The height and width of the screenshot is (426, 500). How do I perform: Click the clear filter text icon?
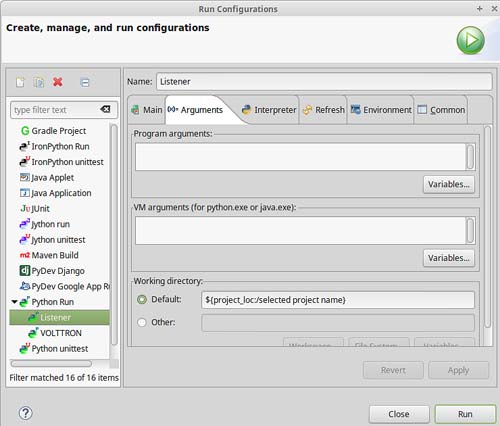pyautogui.click(x=105, y=109)
